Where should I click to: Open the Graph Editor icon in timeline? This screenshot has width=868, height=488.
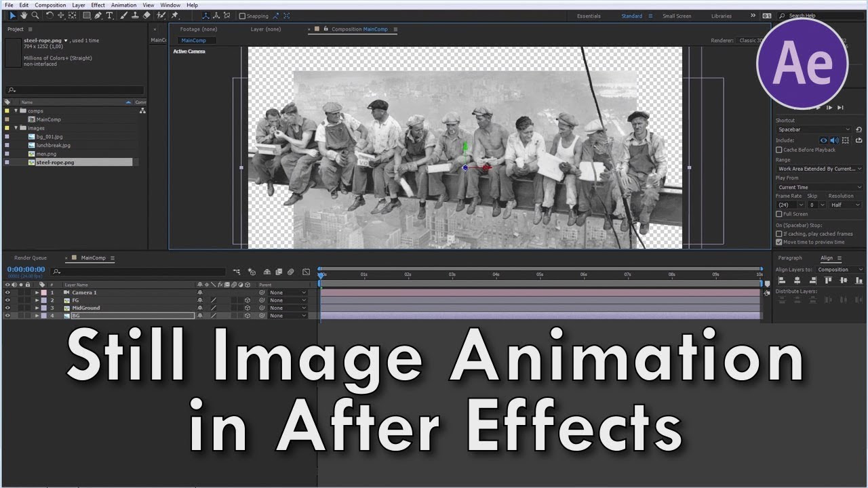click(x=306, y=272)
